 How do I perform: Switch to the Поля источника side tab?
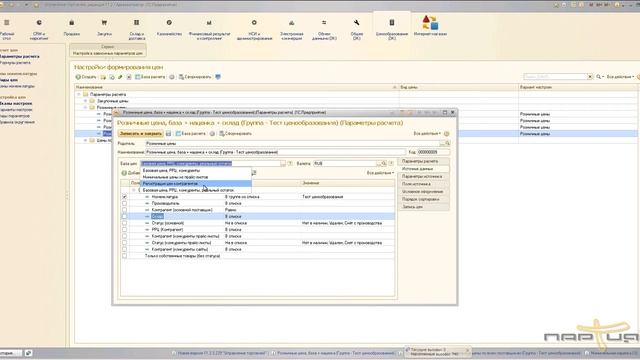point(423,184)
